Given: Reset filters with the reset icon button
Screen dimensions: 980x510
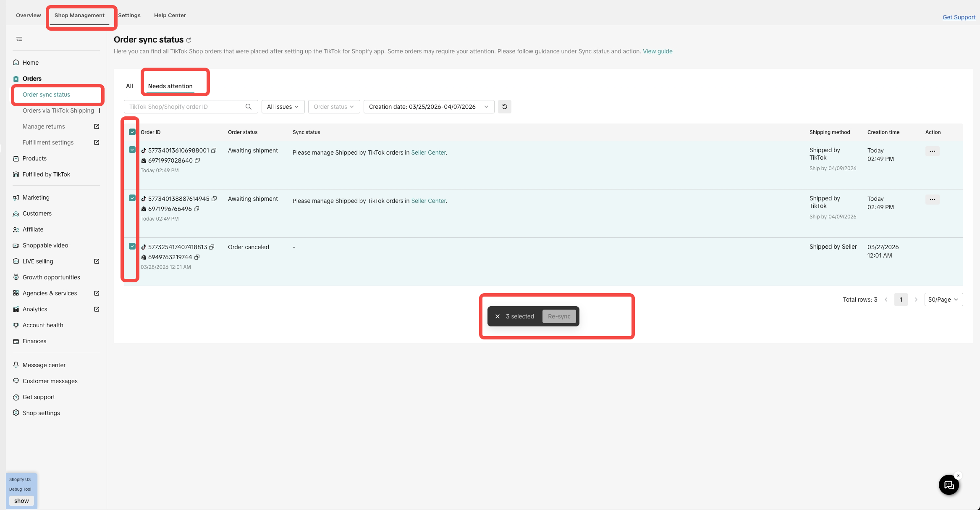Looking at the screenshot, I should tap(505, 107).
